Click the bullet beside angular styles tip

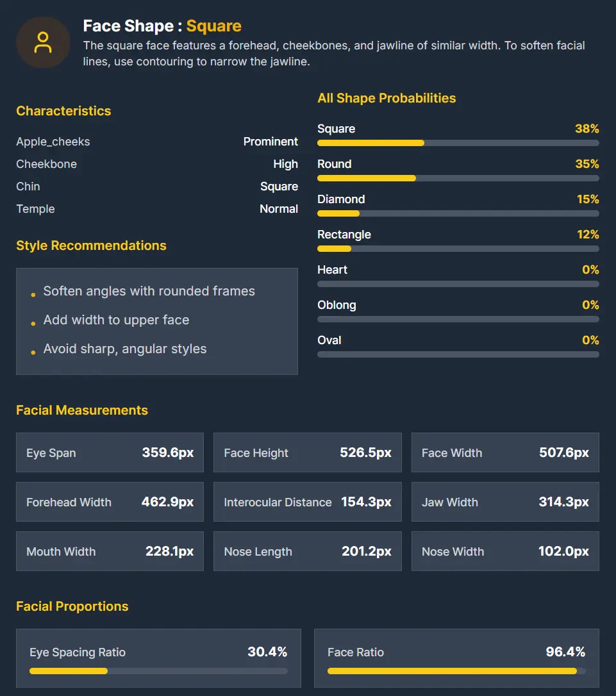33,351
